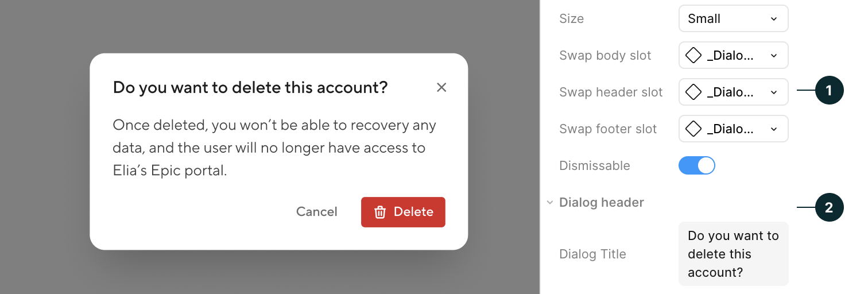868x294 pixels.
Task: Click the Dismissable property label
Action: (594, 166)
